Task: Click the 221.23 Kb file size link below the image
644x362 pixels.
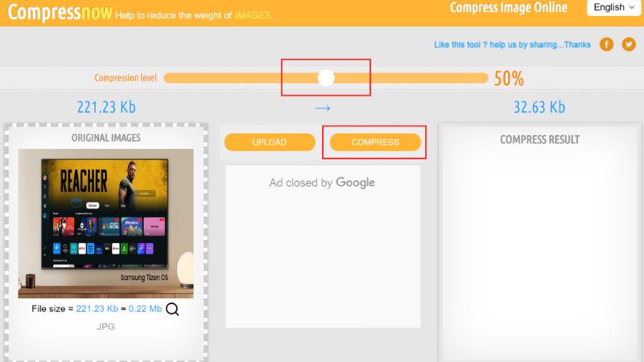Action: tap(97, 309)
